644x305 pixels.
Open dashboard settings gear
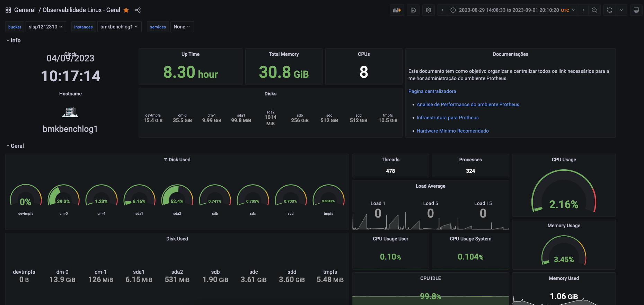429,10
